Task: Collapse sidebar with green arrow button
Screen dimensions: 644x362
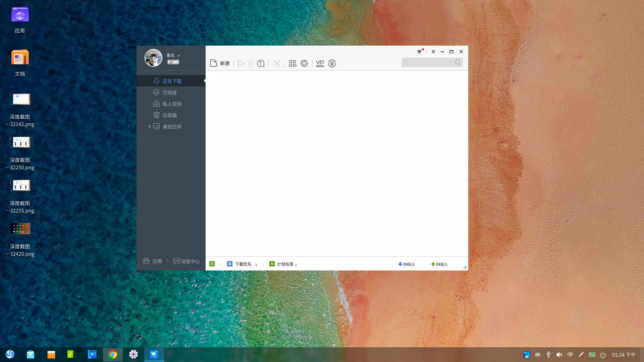Action: (x=212, y=264)
